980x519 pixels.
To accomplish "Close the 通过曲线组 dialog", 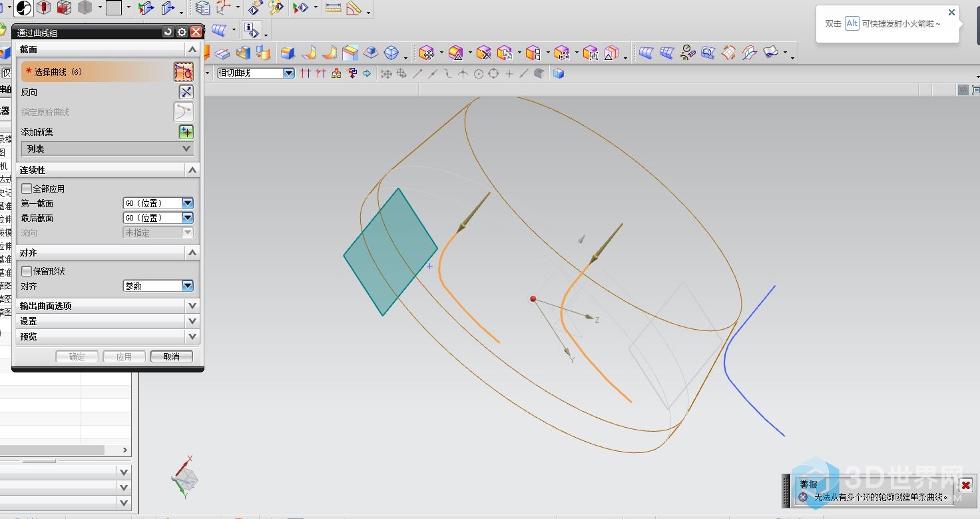I will pyautogui.click(x=196, y=32).
